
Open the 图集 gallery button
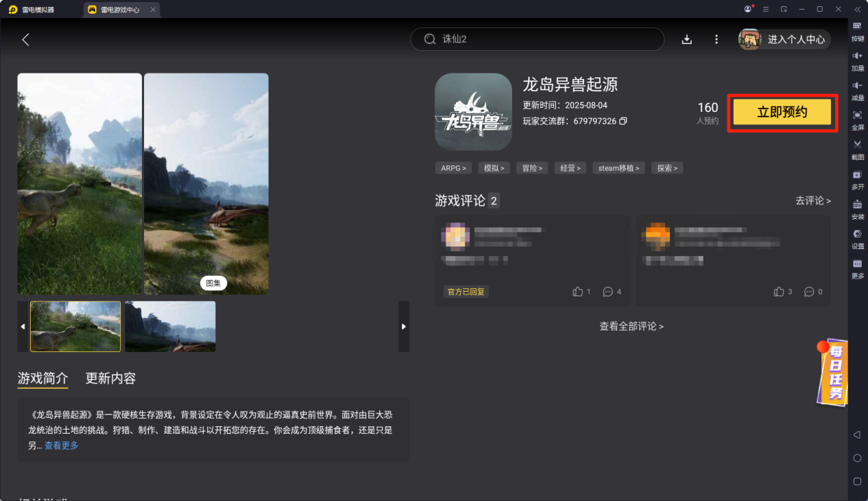pyautogui.click(x=213, y=283)
